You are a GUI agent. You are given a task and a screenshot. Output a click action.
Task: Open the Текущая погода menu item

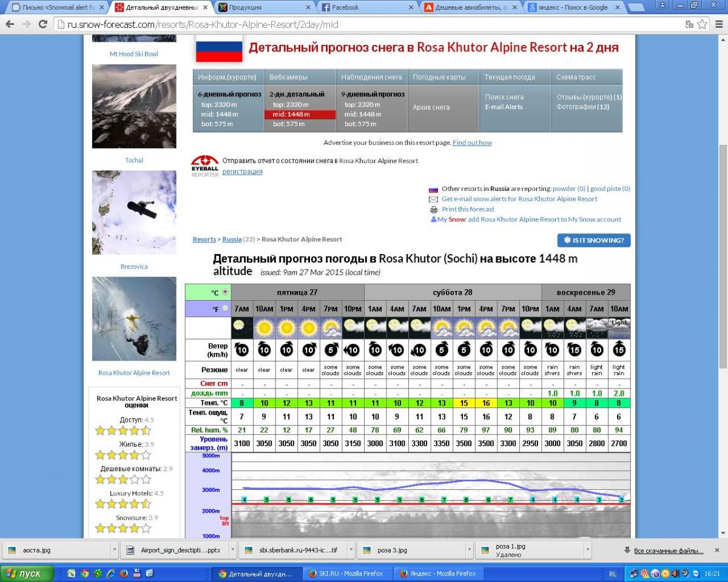coord(510,77)
